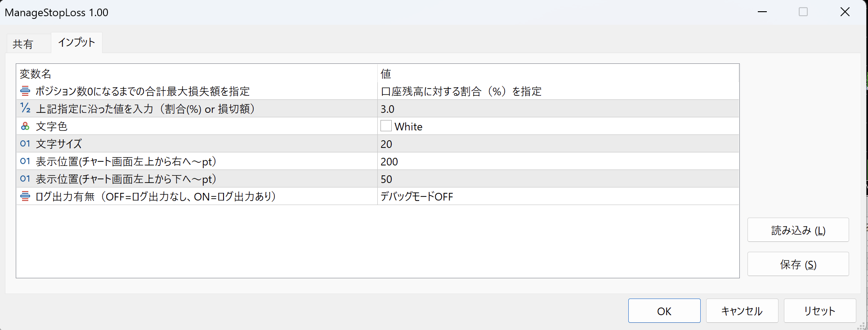Open the White color value dropdown
The width and height of the screenshot is (868, 330).
click(x=558, y=126)
